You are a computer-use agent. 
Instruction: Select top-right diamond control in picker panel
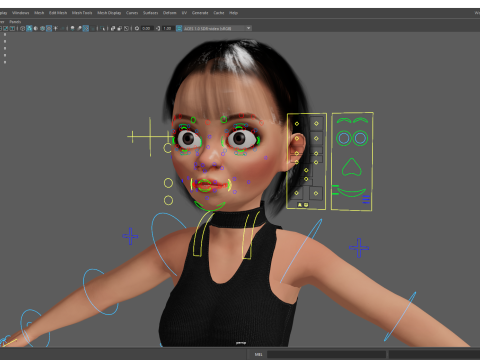pyautogui.click(x=316, y=123)
